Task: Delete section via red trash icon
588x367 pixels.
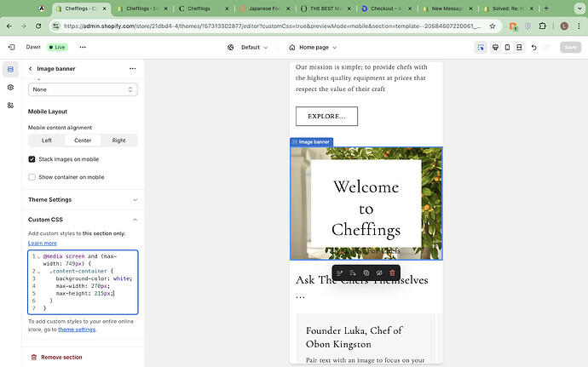Action: click(392, 272)
